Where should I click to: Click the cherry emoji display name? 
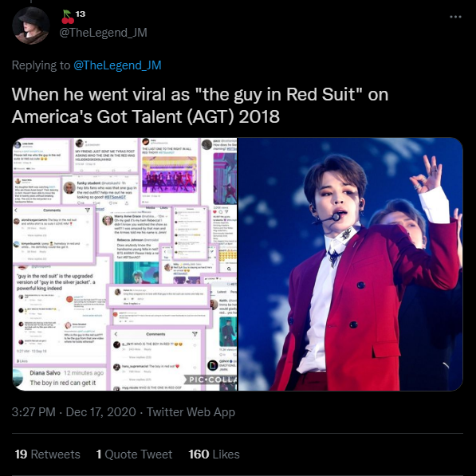(x=73, y=17)
